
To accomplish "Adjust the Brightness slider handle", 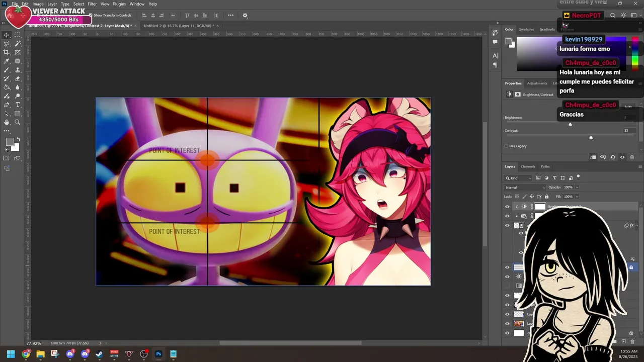I will (x=570, y=124).
